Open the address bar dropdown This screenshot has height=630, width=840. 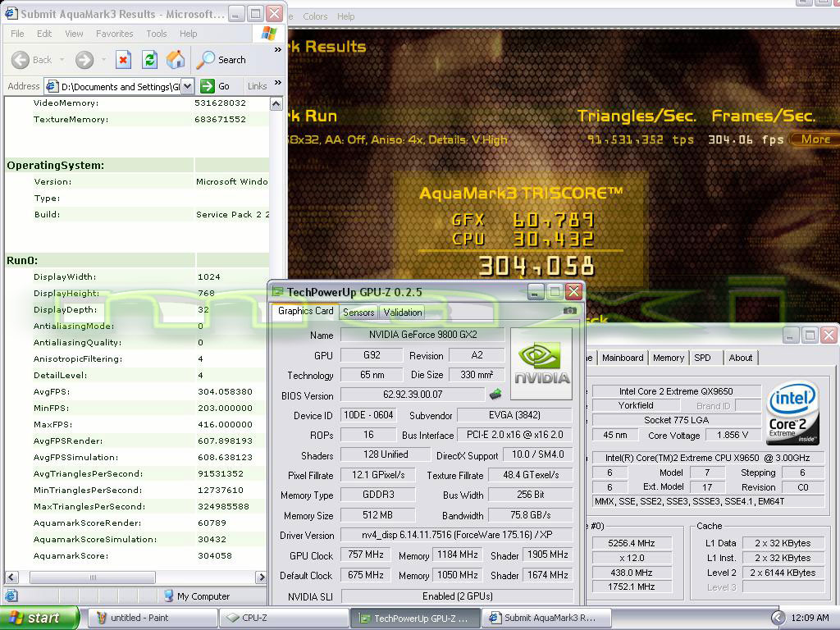coord(187,85)
